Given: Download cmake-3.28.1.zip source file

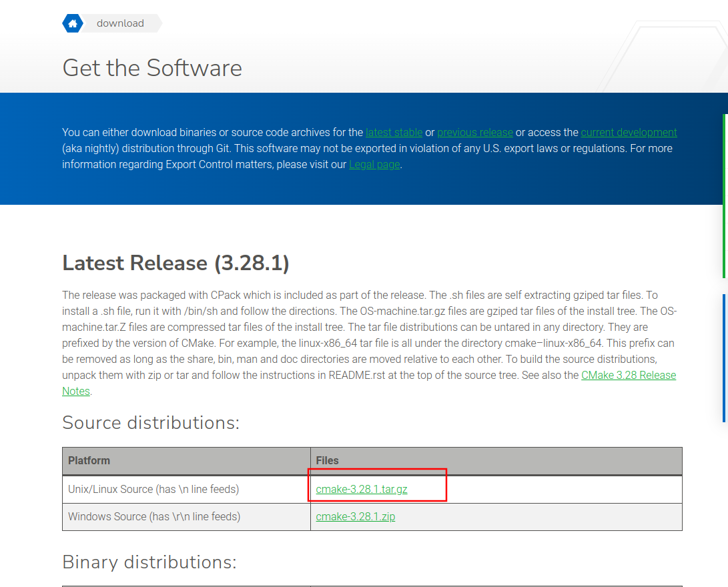Looking at the screenshot, I should [355, 516].
